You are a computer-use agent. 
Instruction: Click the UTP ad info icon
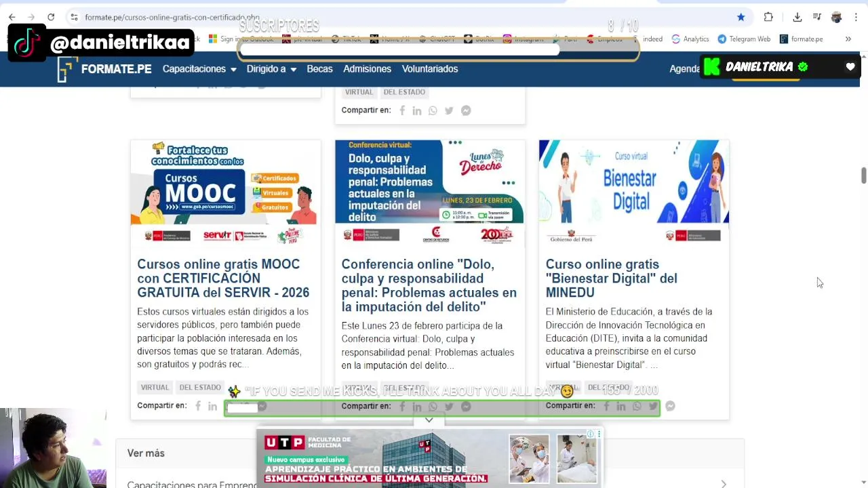point(591,434)
